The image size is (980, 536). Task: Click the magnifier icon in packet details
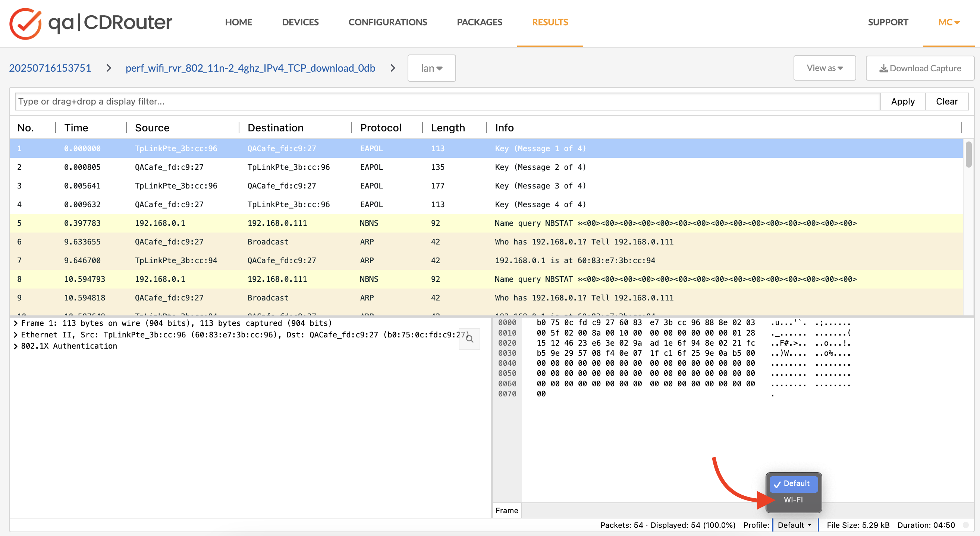469,339
